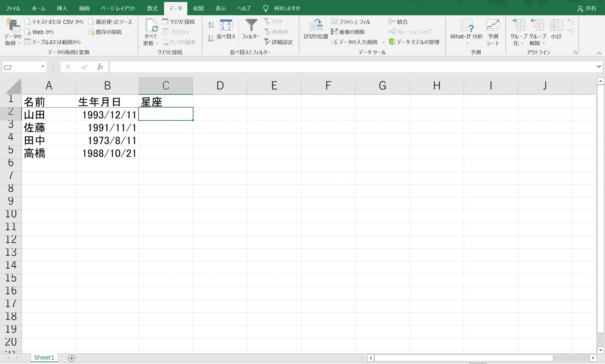
Task: Click 重複の削除 tool
Action: 348,32
